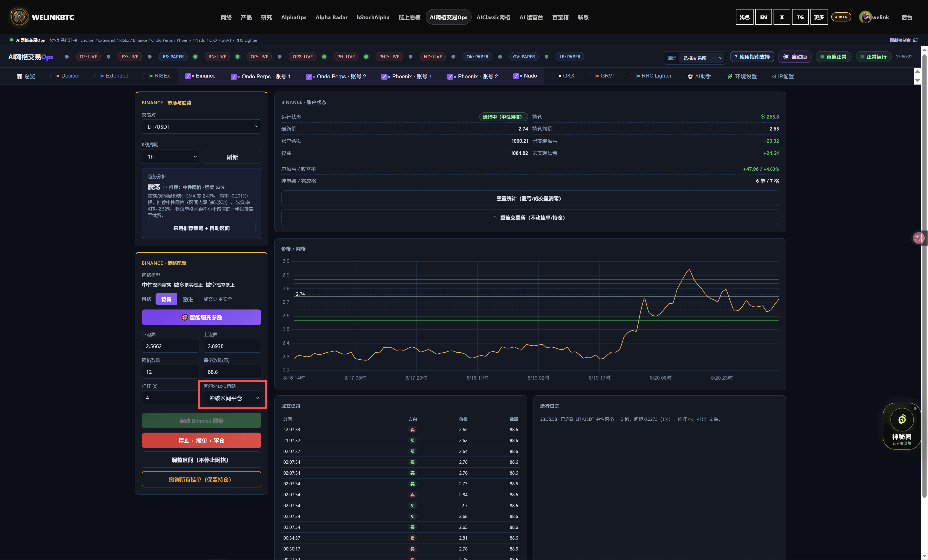Click the red 停止 + 撤单 + 平仓 button

tap(201, 440)
